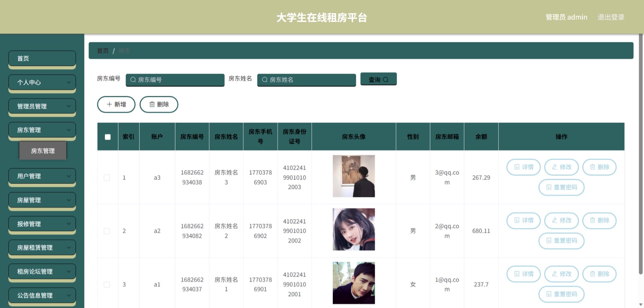The height and width of the screenshot is (308, 644).
Task: Reset password for account a3
Action: (x=561, y=187)
